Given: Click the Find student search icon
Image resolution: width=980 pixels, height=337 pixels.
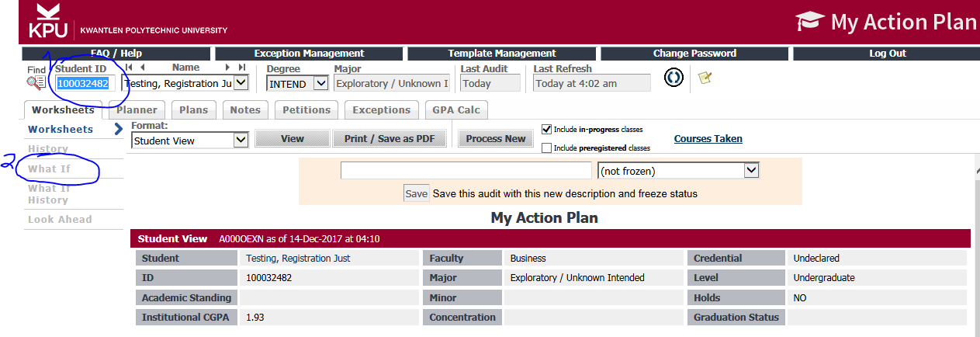Looking at the screenshot, I should coord(36,82).
